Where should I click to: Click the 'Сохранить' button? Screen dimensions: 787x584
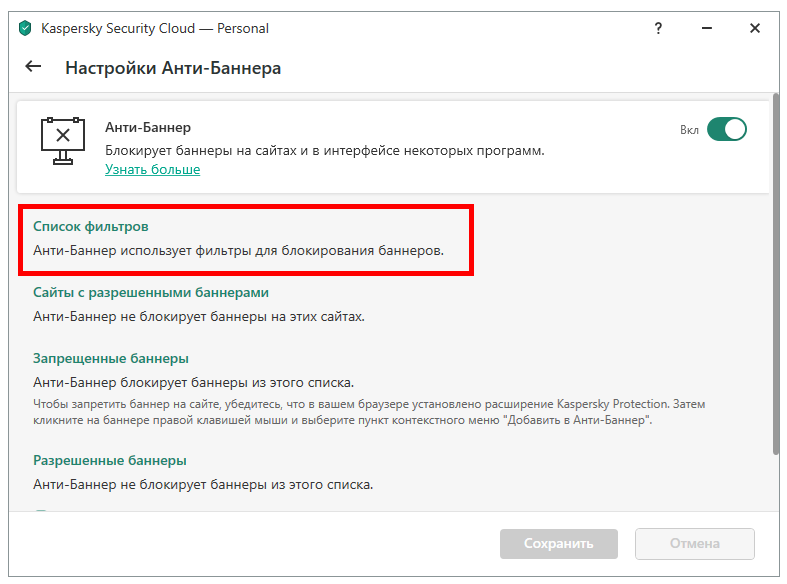tap(559, 543)
